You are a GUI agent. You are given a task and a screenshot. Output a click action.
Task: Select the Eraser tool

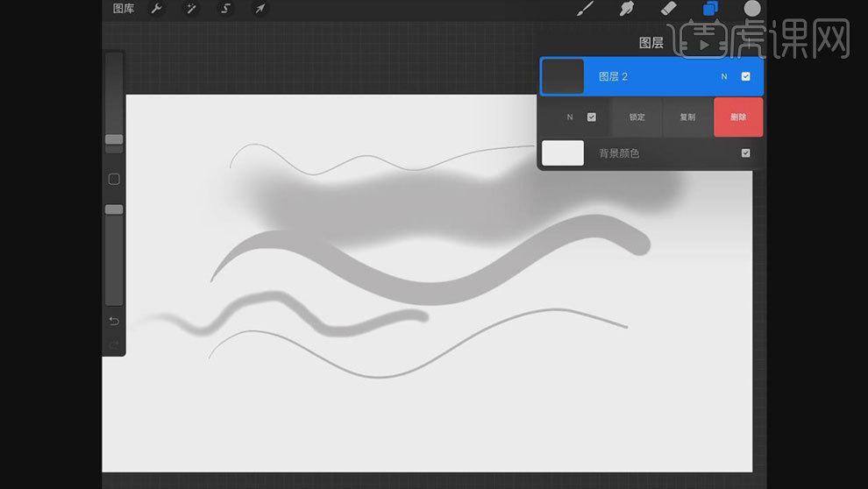(x=669, y=8)
